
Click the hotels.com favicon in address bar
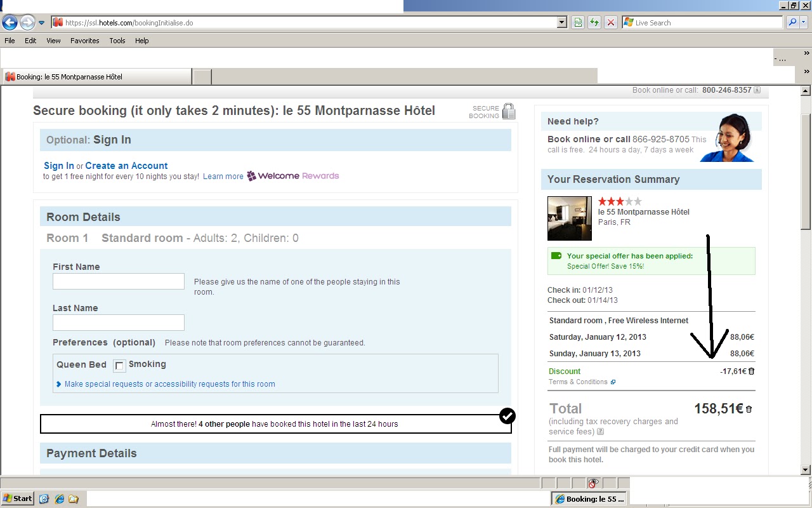[58, 22]
